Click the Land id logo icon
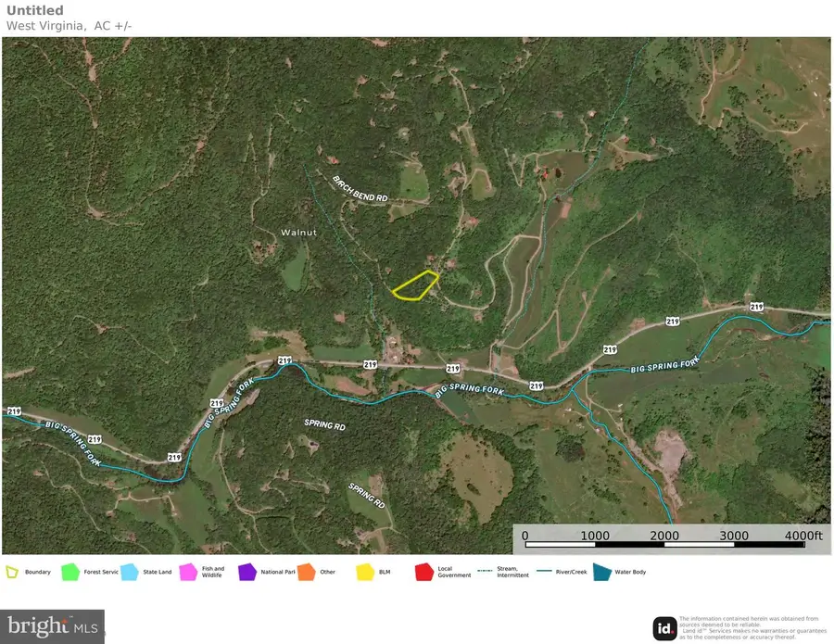Viewport: 834px width, 644px height. click(x=664, y=628)
